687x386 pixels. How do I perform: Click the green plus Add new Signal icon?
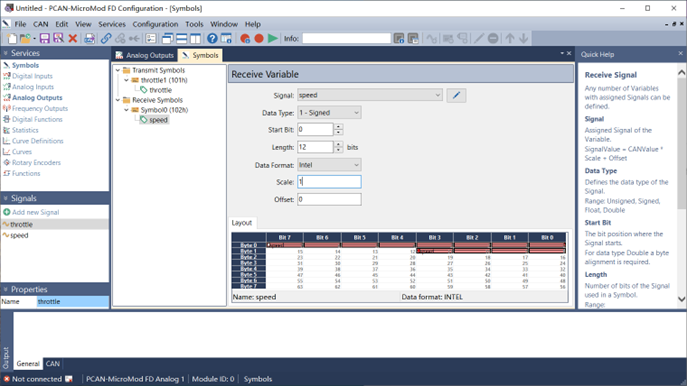7,212
